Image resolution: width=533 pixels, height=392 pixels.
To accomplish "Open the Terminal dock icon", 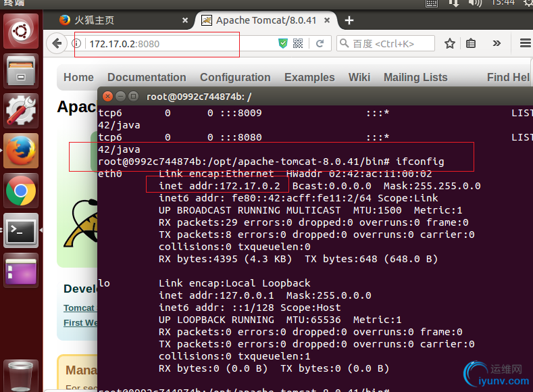I will tap(21, 231).
